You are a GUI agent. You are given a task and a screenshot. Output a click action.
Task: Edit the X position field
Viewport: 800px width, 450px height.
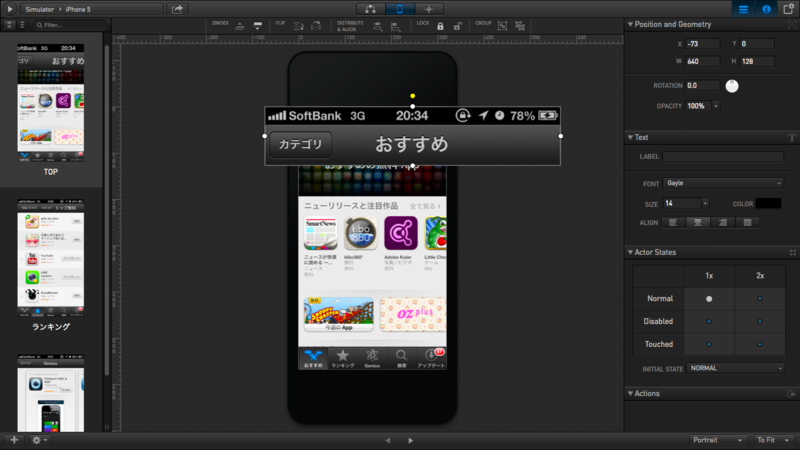[x=703, y=44]
